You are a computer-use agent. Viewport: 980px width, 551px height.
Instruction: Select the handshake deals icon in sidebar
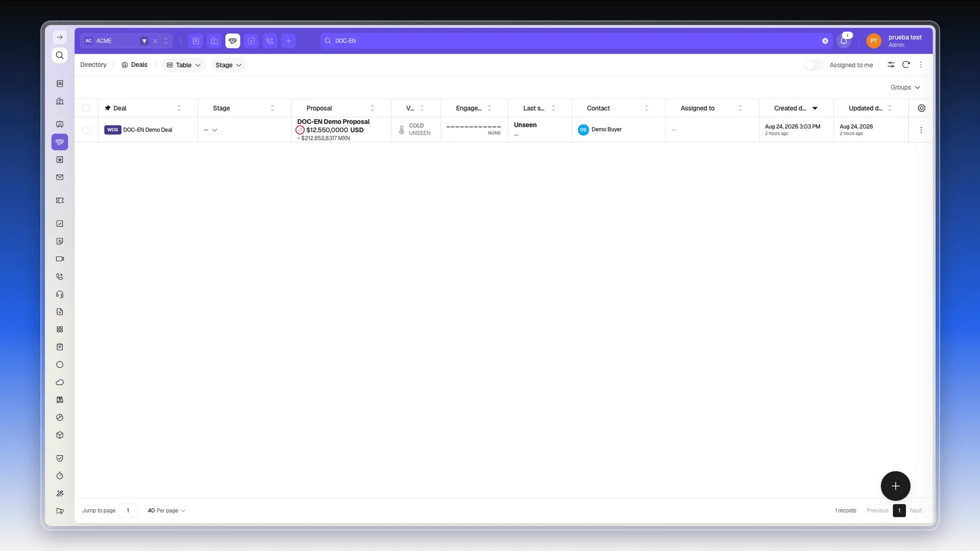[x=60, y=142]
